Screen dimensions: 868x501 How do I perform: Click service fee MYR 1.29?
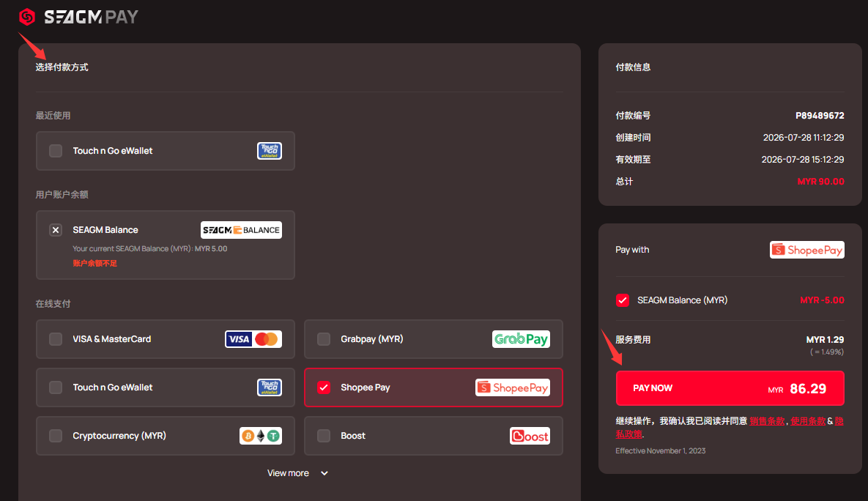coord(825,340)
